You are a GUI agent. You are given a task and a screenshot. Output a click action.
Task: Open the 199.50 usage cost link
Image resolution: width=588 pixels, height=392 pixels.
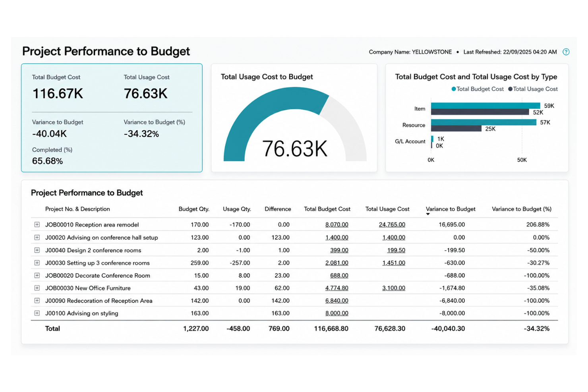click(396, 250)
